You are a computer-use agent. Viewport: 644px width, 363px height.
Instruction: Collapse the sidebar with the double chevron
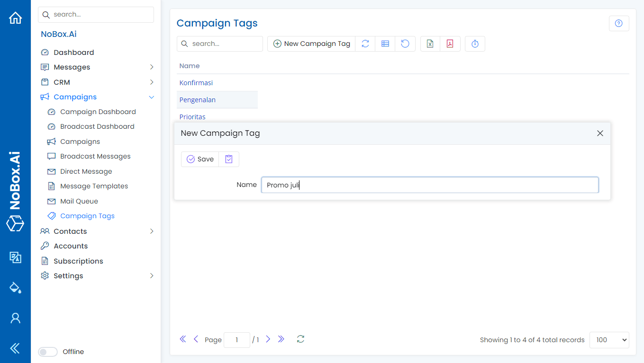pos(15,348)
